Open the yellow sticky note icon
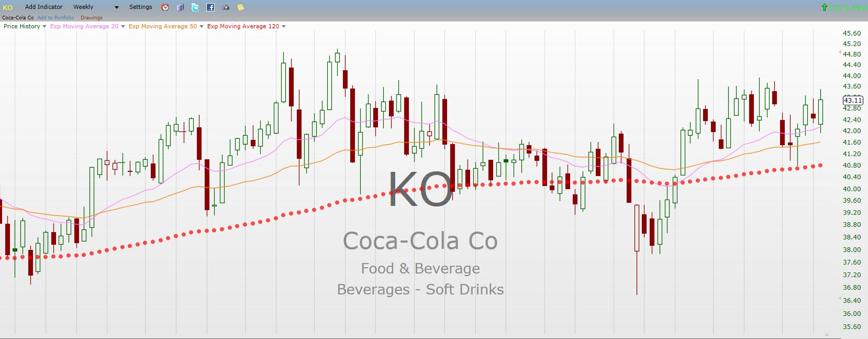The image size is (868, 339). tap(240, 7)
